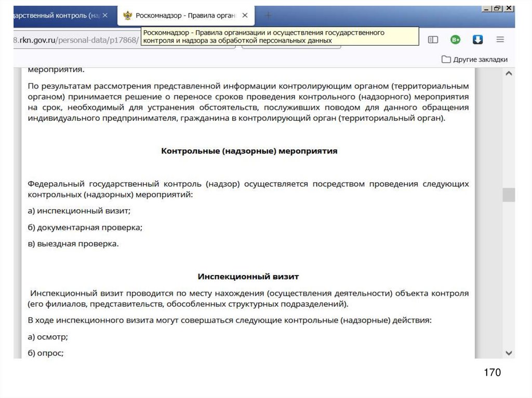Minimize the browser window

(486, 8)
